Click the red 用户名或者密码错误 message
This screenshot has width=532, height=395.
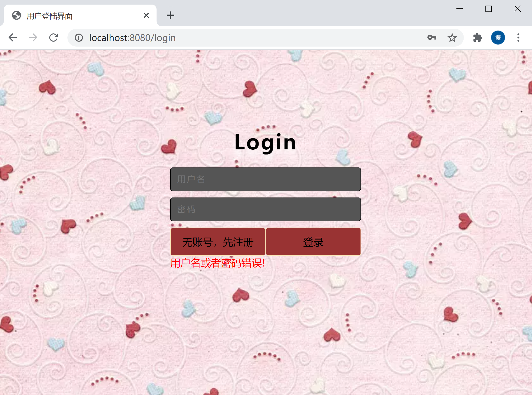pos(218,263)
